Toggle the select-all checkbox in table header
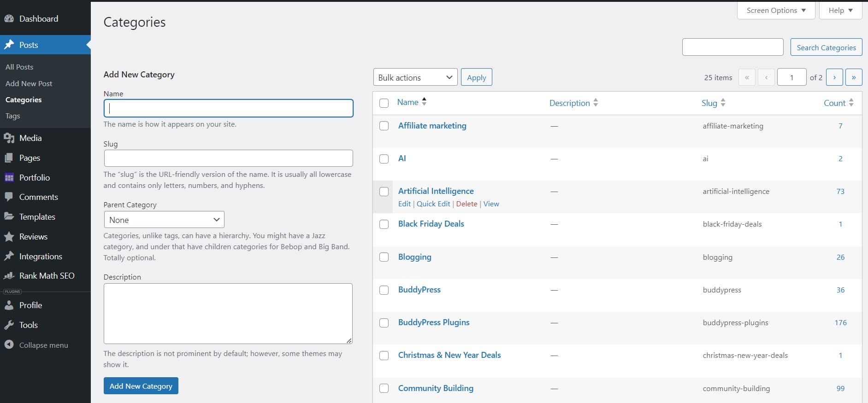The width and height of the screenshot is (868, 403). click(384, 103)
